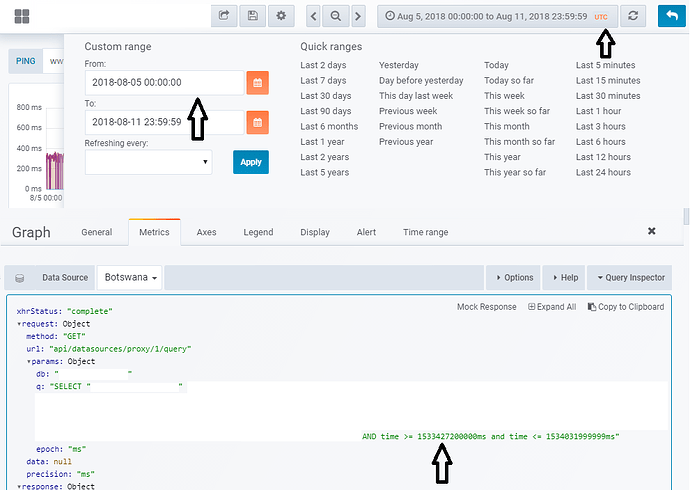Click the page vertical scrollbar

(x=686, y=217)
